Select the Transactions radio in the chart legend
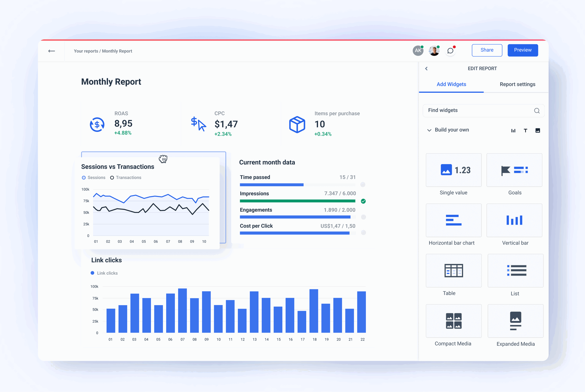Image resolution: width=585 pixels, height=392 pixels. (112, 177)
